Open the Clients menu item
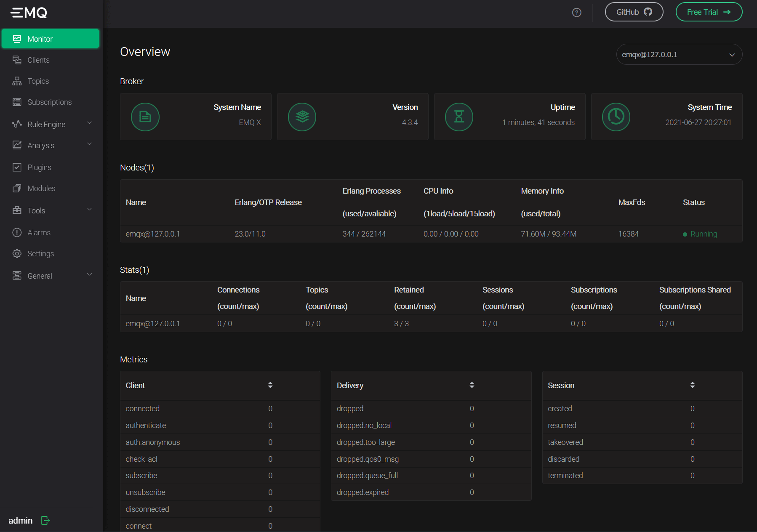The width and height of the screenshot is (757, 532). click(51, 60)
